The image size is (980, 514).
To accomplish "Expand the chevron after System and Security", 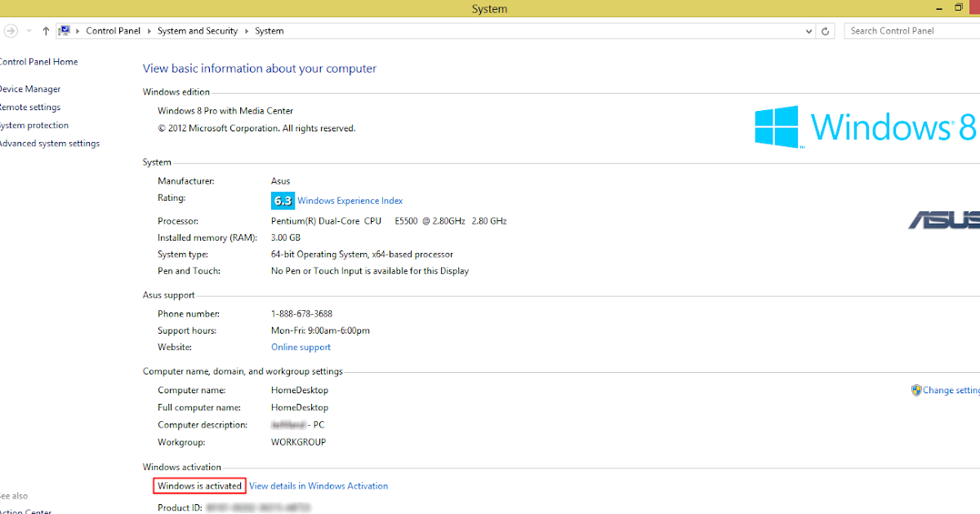I will pyautogui.click(x=245, y=30).
